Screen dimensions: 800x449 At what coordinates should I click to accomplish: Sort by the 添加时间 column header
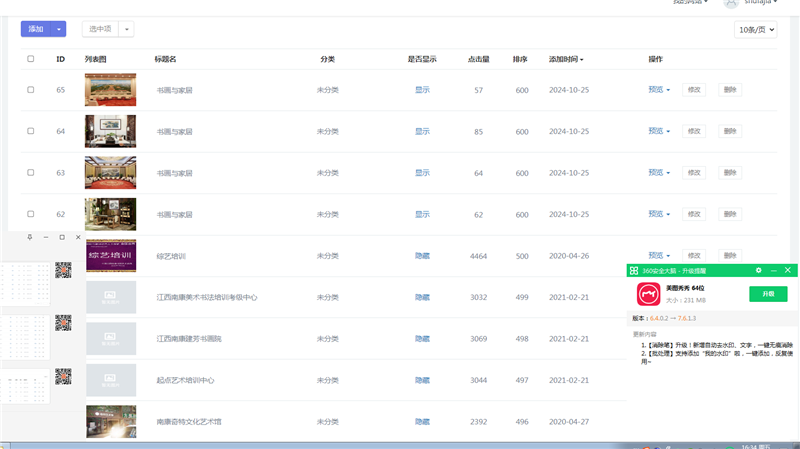coord(566,59)
